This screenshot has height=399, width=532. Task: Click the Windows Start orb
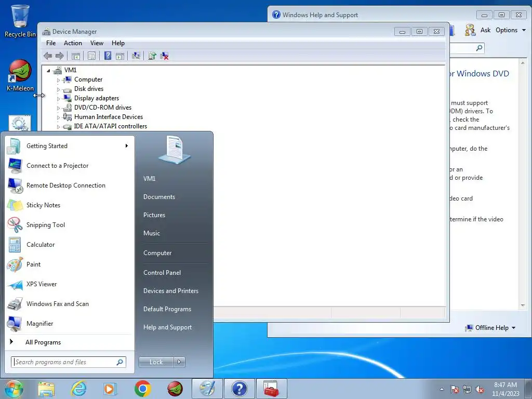14,389
